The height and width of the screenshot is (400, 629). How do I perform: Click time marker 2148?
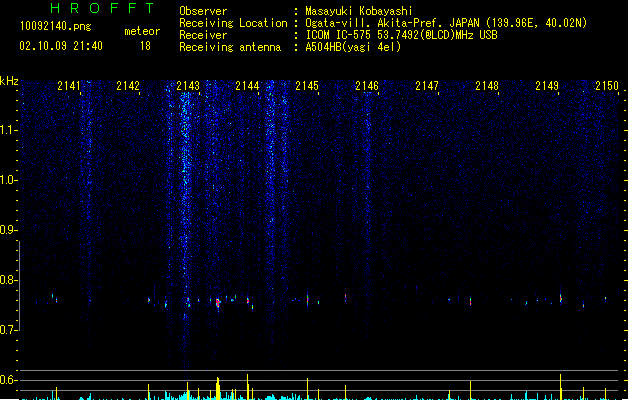(x=487, y=86)
